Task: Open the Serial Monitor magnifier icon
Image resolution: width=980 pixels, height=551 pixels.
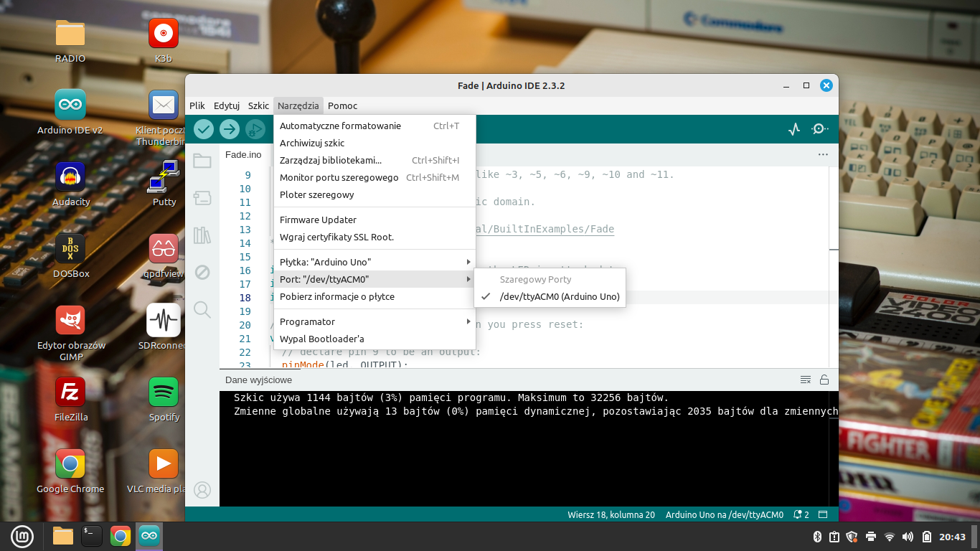Action: (820, 129)
